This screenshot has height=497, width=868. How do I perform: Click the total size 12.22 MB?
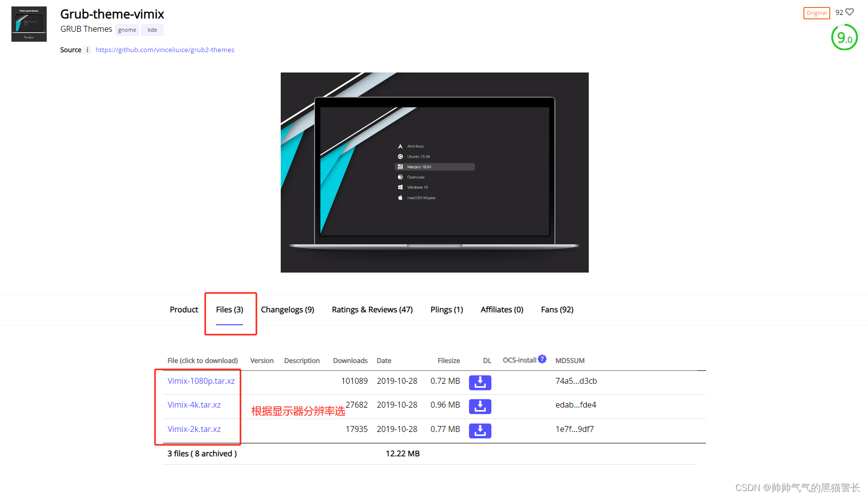(403, 453)
